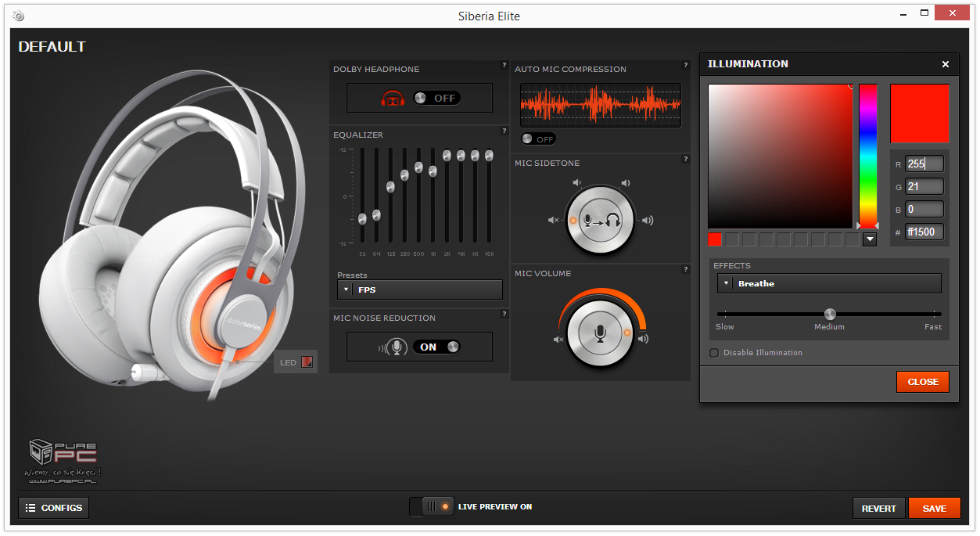Image resolution: width=980 pixels, height=536 pixels.
Task: Click the mic sidetone loudest speaker icon
Action: [647, 221]
